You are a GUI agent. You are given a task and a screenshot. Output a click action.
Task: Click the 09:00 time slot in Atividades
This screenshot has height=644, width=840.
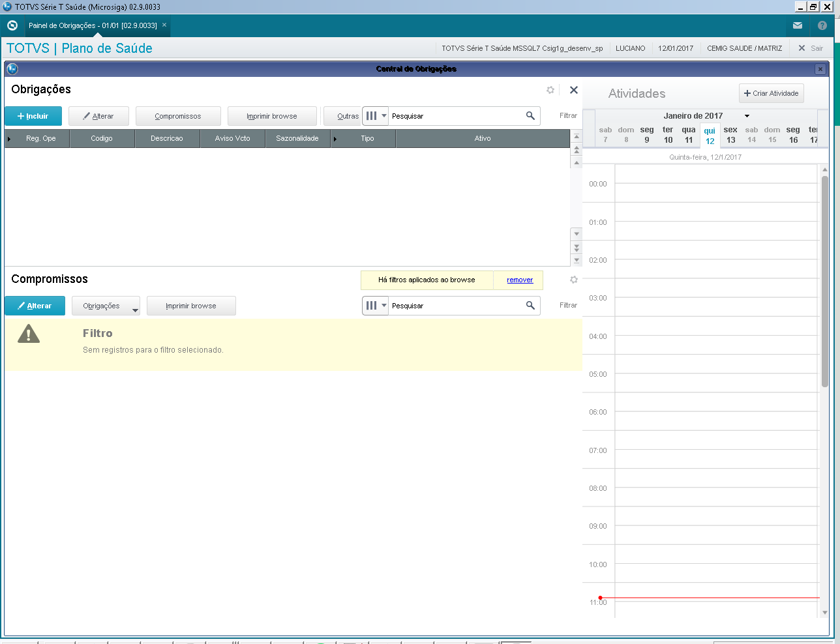[x=717, y=526]
